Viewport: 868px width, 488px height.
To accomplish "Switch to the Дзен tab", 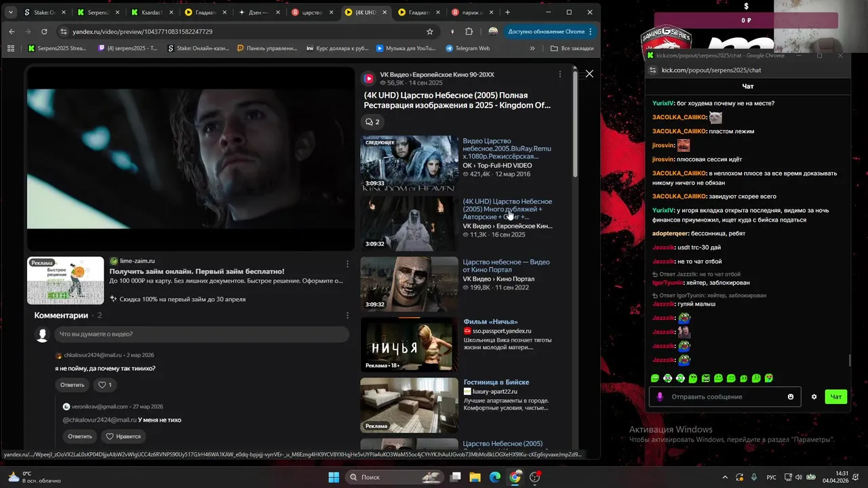I will pos(261,12).
